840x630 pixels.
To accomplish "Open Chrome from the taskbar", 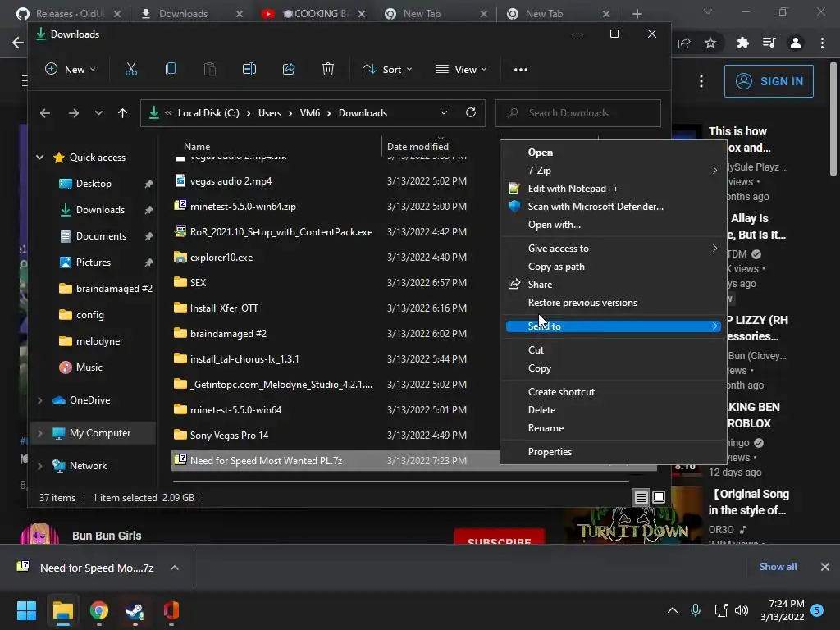I will click(99, 610).
